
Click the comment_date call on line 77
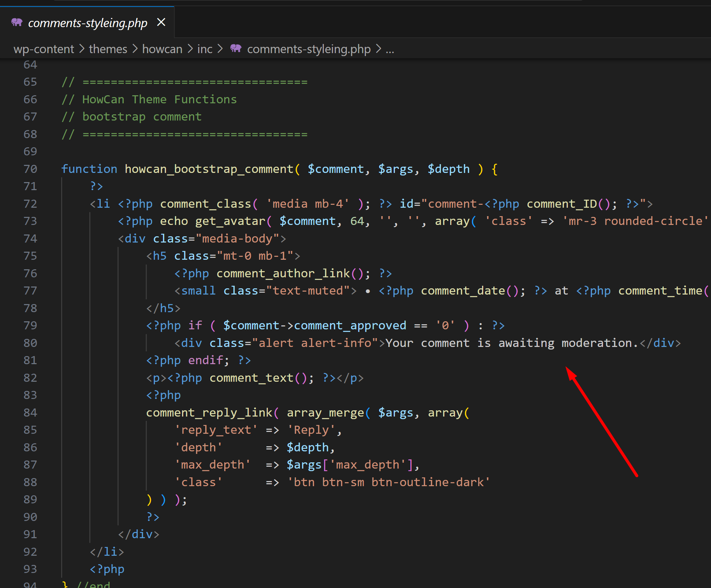(x=463, y=291)
